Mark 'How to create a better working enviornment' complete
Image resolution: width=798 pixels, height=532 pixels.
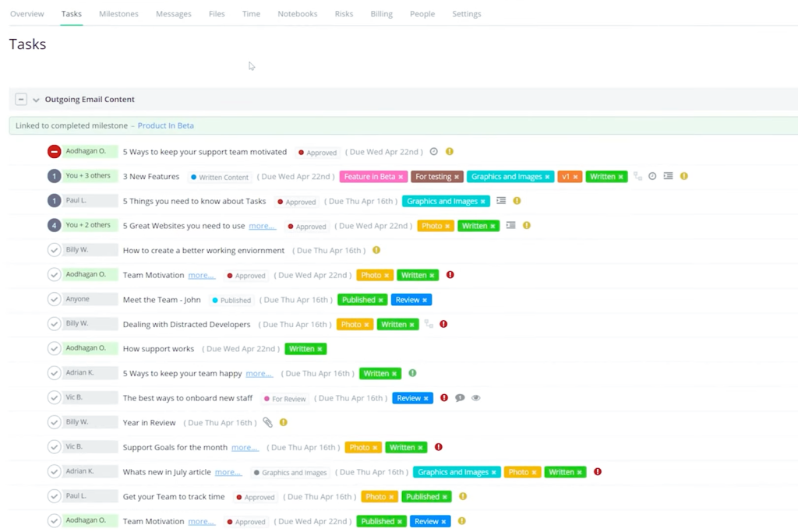coord(54,250)
